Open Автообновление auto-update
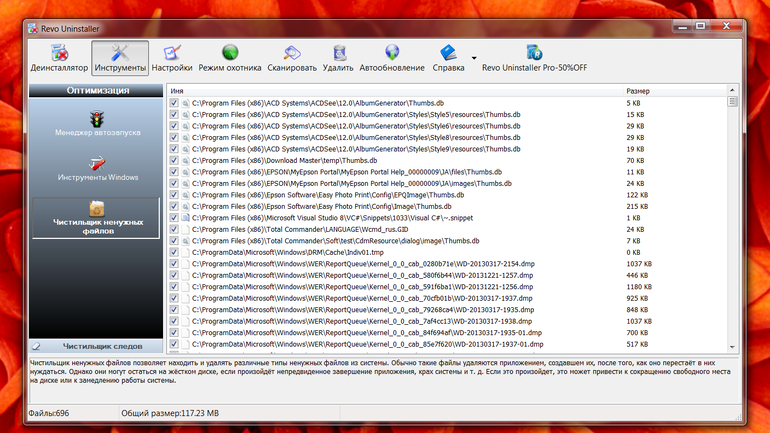Viewport: 770px width, 433px height. [x=392, y=58]
